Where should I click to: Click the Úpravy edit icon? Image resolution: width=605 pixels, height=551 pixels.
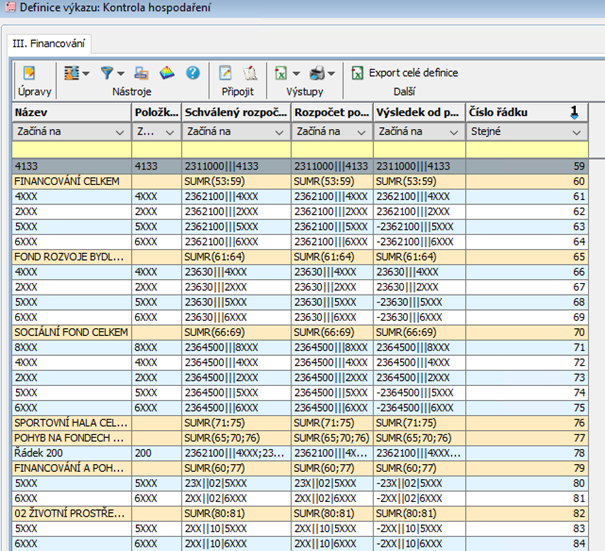(x=28, y=73)
